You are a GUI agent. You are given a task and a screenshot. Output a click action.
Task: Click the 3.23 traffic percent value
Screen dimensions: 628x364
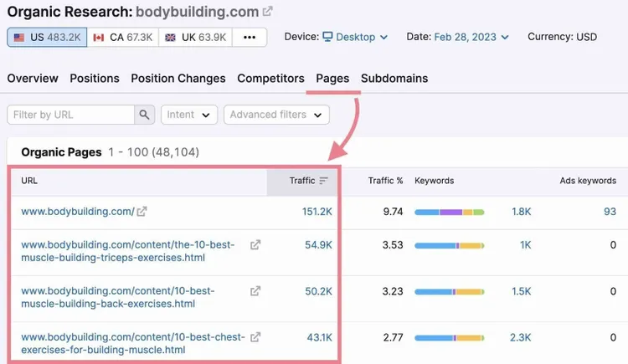393,291
